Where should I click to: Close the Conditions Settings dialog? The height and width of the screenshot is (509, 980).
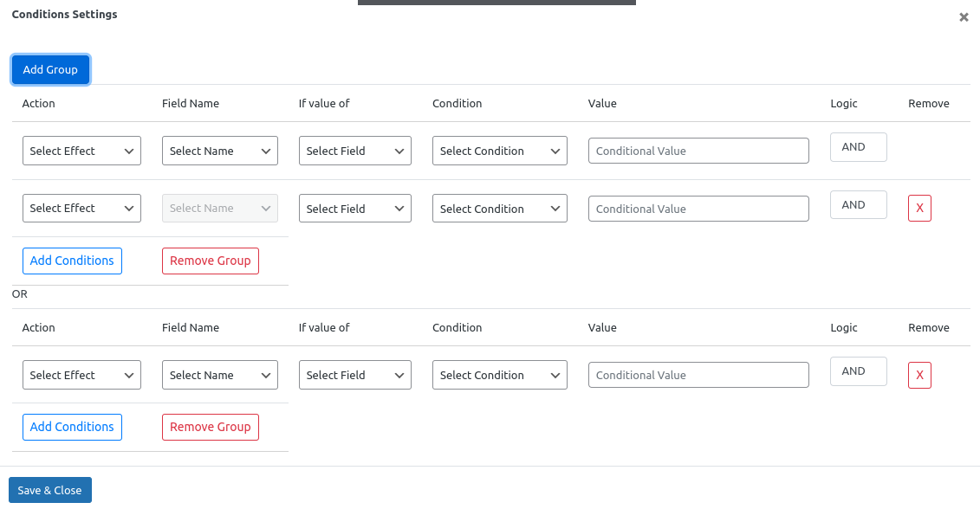pos(963,16)
